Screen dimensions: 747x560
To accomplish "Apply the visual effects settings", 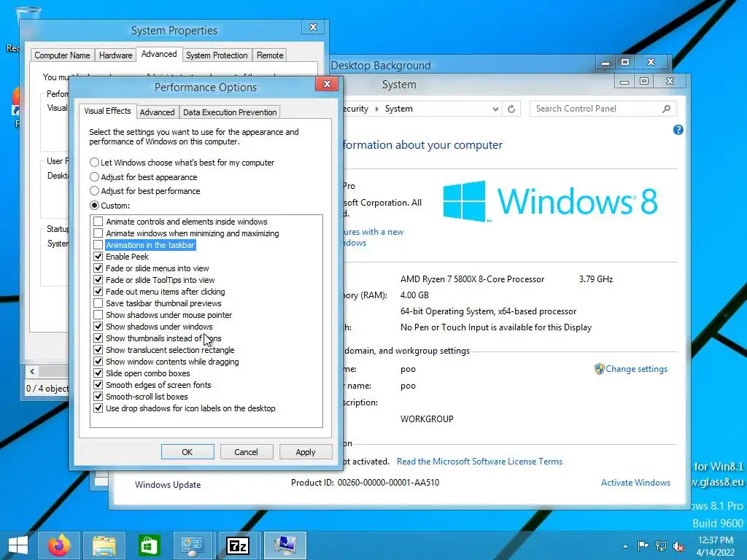I will (306, 452).
